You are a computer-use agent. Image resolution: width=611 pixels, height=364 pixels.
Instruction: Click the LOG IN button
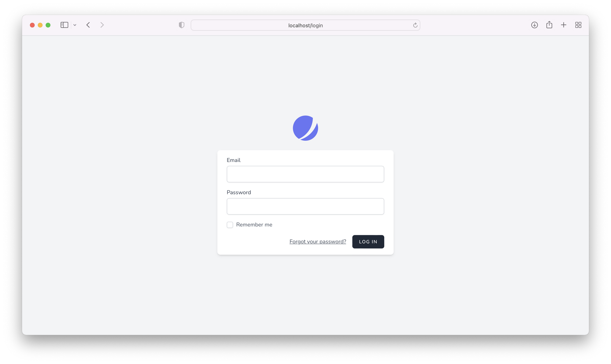click(368, 241)
